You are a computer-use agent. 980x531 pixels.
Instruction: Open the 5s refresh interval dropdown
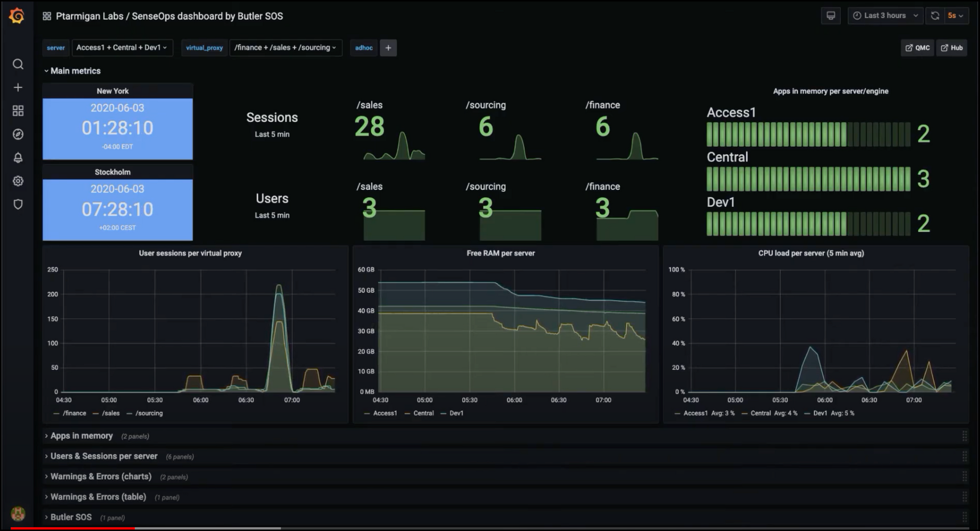pyautogui.click(x=955, y=16)
